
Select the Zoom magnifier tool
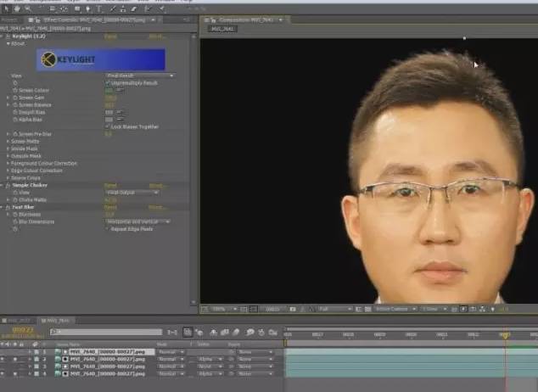coord(28,8)
